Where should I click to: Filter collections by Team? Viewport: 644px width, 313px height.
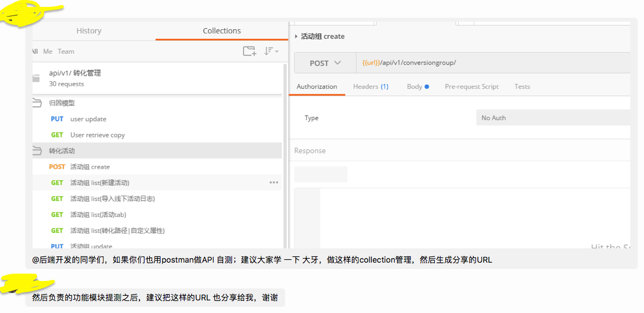coord(66,51)
